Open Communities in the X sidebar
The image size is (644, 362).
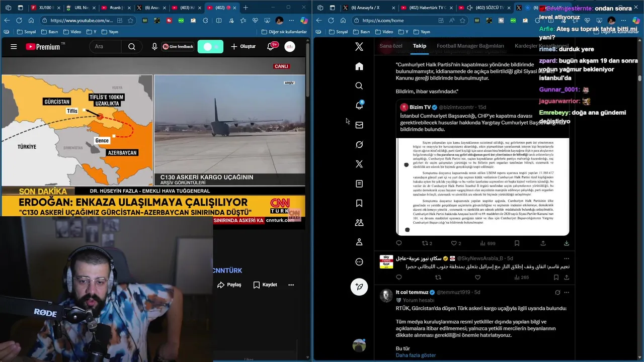tap(359, 222)
